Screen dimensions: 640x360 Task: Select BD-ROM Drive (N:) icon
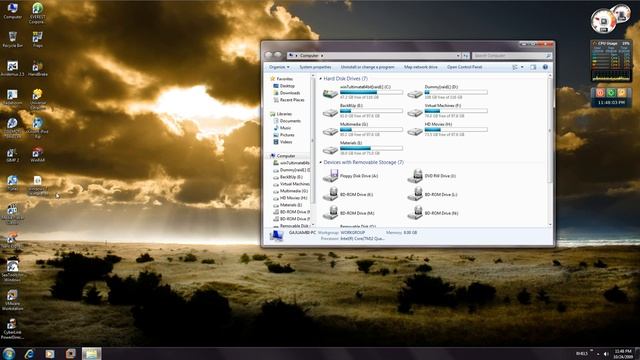pyautogui.click(x=415, y=213)
